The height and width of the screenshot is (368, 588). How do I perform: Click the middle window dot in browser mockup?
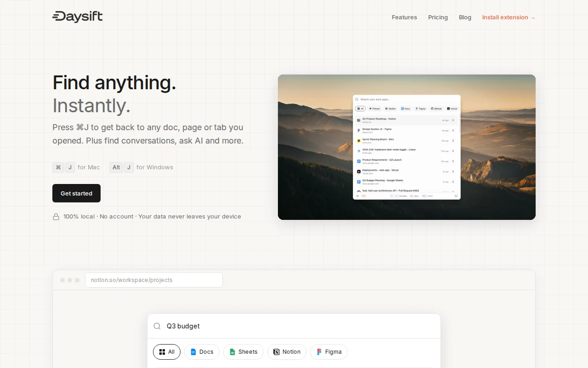pyautogui.click(x=70, y=280)
